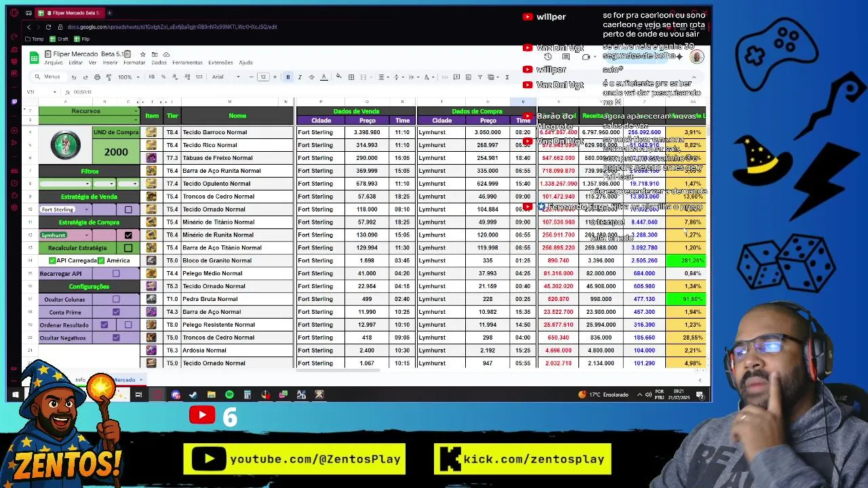Toggle the América checkbox

100,260
